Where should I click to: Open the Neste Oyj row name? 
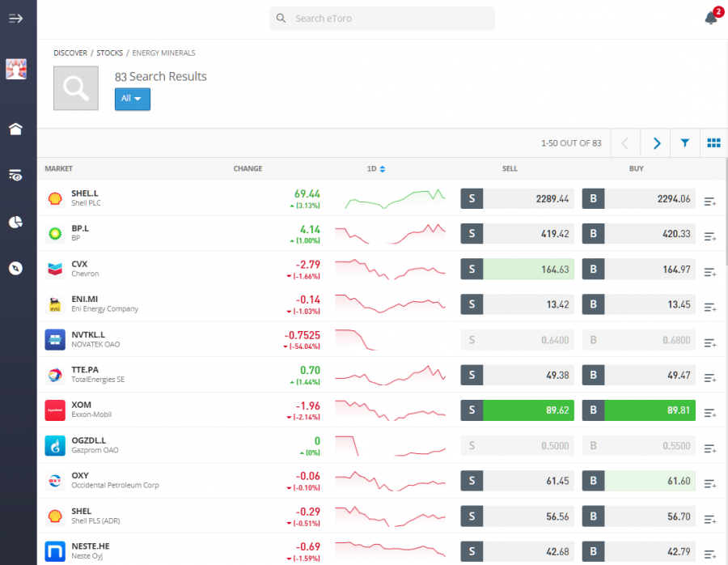click(x=87, y=556)
